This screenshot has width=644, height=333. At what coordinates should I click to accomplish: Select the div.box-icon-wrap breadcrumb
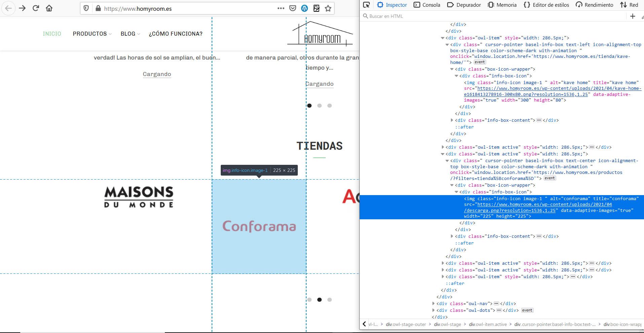pos(622,324)
